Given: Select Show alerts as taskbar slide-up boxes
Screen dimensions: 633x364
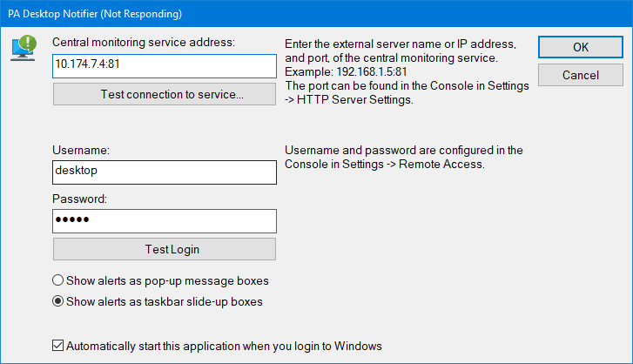Looking at the screenshot, I should click(x=58, y=302).
